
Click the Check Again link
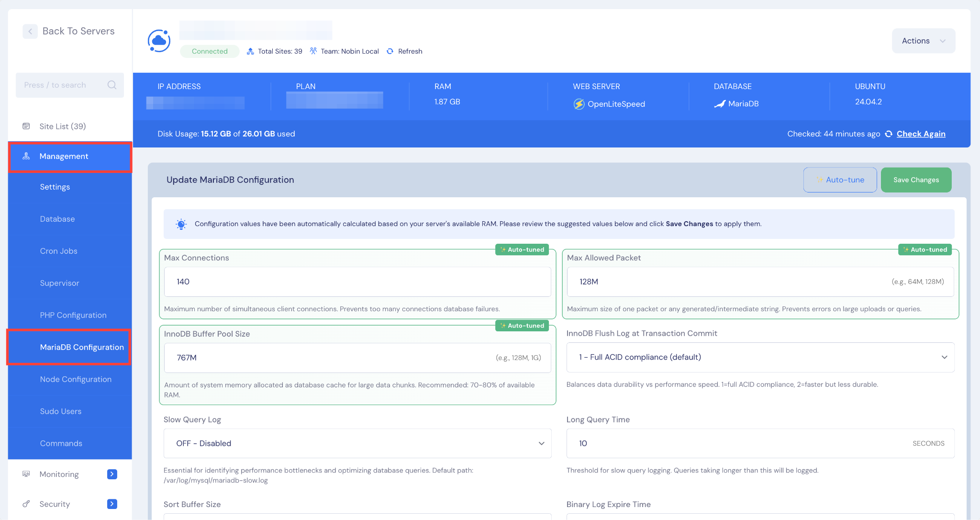point(921,134)
